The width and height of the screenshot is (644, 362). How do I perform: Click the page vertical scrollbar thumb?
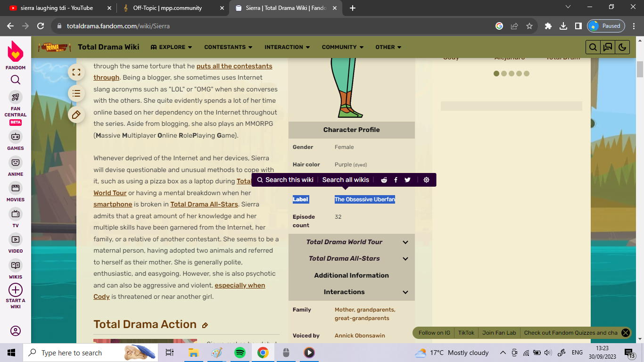click(x=640, y=69)
